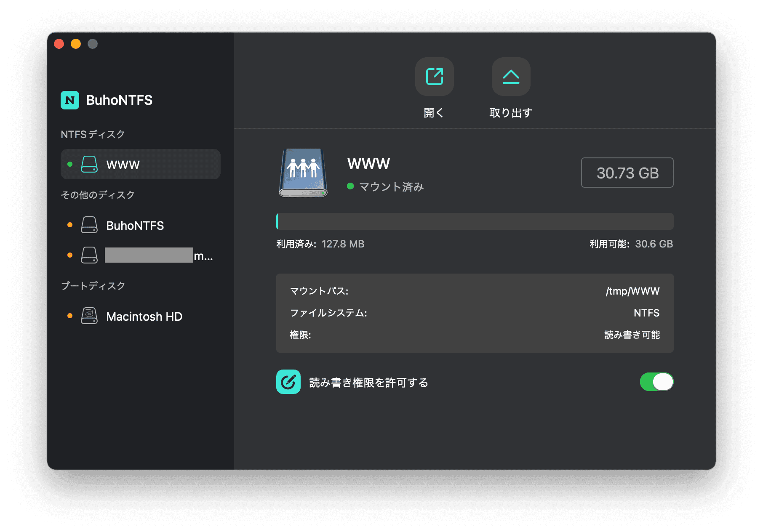Click the ファイルシステム: label
763x532 pixels.
tap(328, 313)
